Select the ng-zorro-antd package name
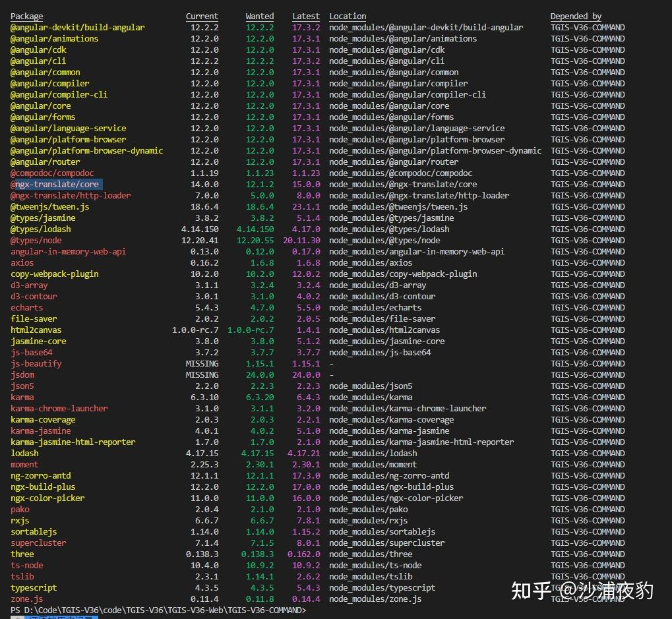The width and height of the screenshot is (672, 619). tap(40, 475)
